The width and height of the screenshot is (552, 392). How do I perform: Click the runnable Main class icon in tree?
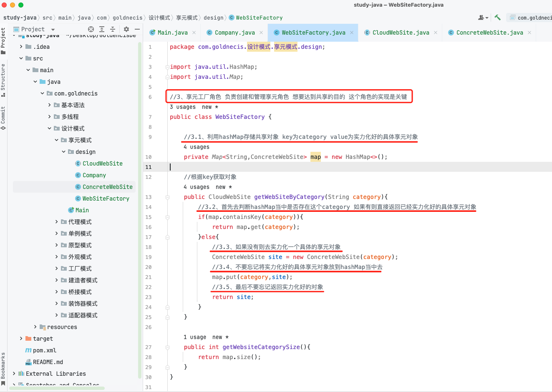pos(71,210)
